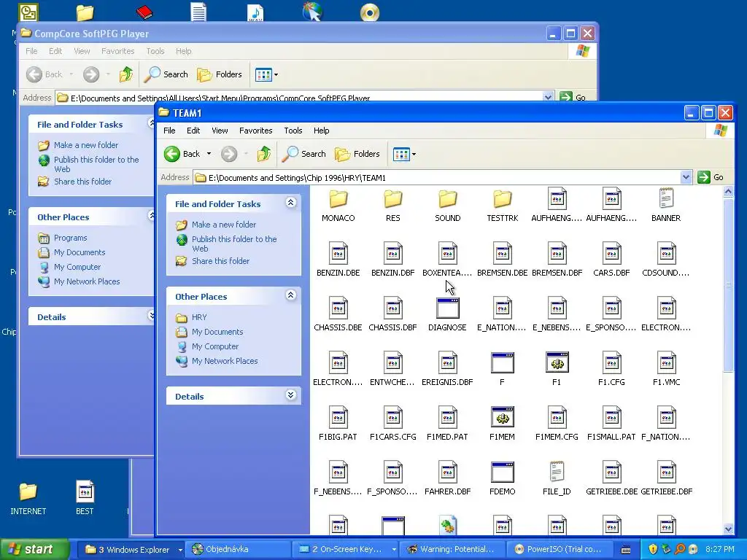This screenshot has width=747, height=560.
Task: Go to HRY under Other Places
Action: point(199,317)
